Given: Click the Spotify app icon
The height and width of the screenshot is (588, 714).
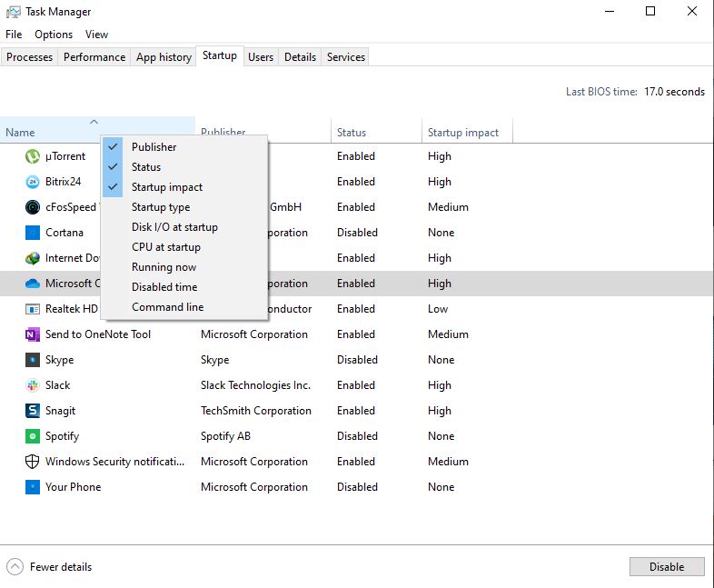Looking at the screenshot, I should pyautogui.click(x=33, y=436).
